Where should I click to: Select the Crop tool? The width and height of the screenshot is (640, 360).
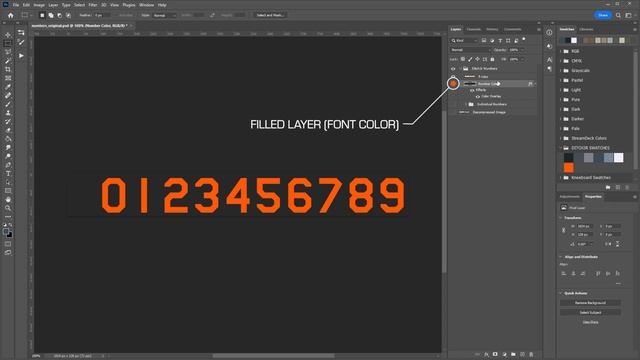pyautogui.click(x=8, y=69)
